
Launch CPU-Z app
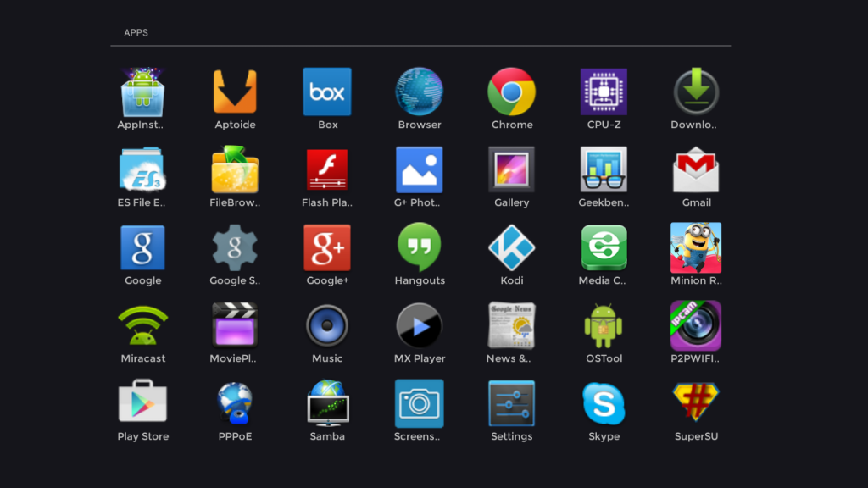(604, 91)
